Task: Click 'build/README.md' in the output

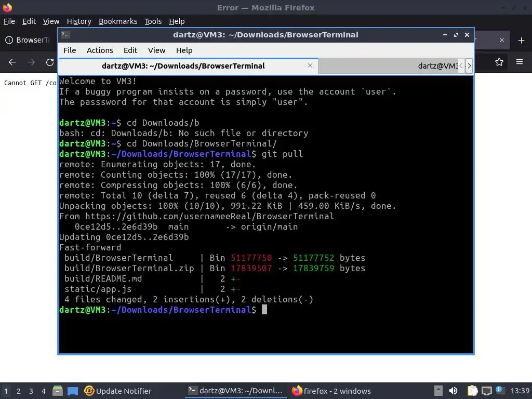Action: tap(103, 279)
